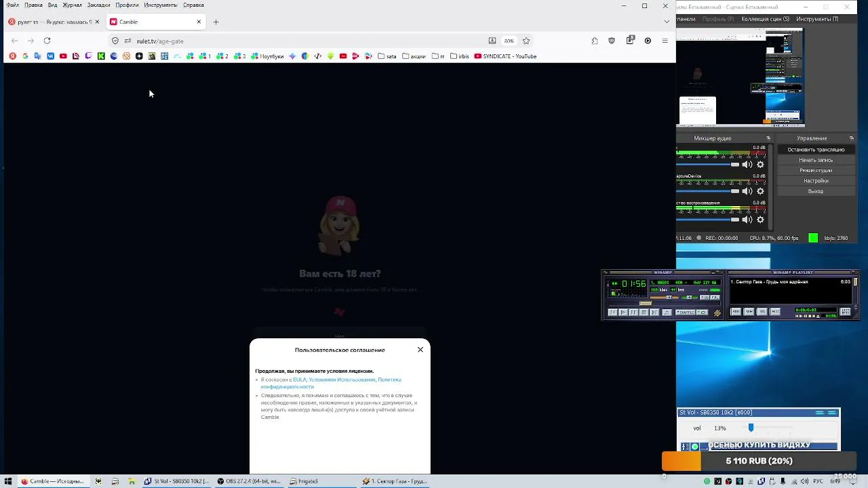This screenshot has width=868, height=488.
Task: Open Winamp playlist LIST OPTS menu
Action: [x=845, y=312]
